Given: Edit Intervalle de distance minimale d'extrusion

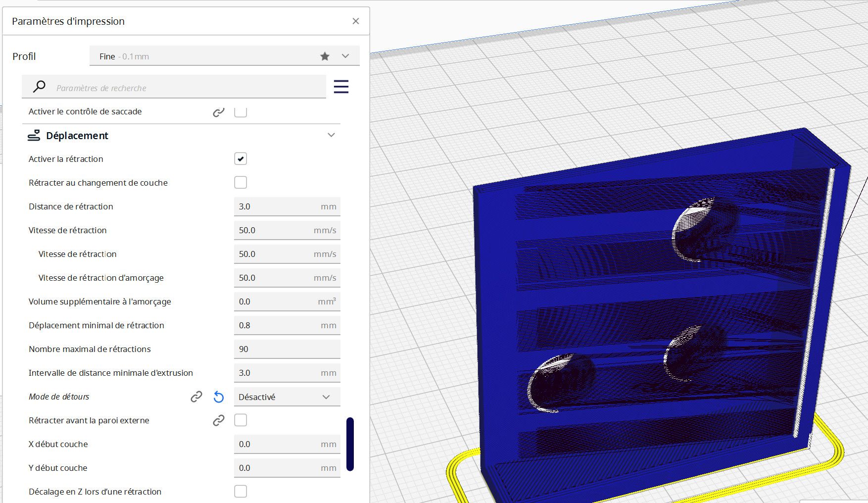Looking at the screenshot, I should (287, 373).
